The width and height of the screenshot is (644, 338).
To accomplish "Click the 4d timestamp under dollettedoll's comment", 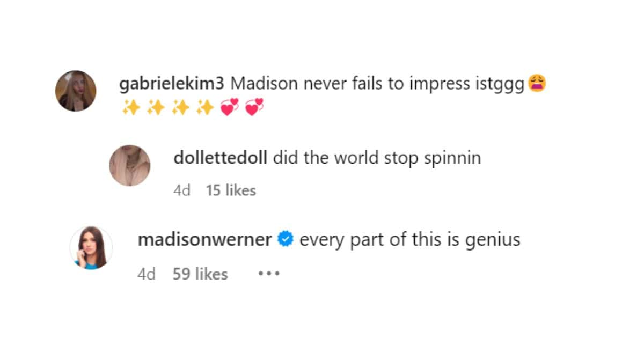I will 182,190.
